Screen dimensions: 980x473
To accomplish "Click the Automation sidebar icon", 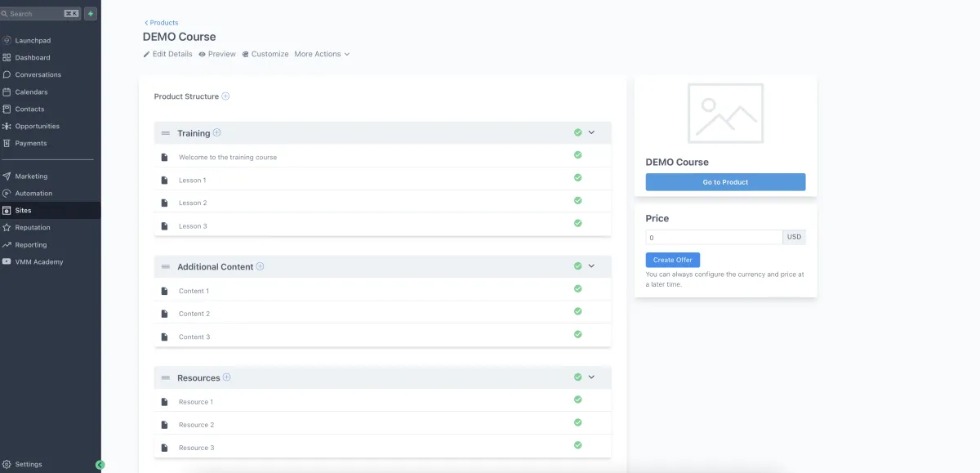I will (7, 193).
